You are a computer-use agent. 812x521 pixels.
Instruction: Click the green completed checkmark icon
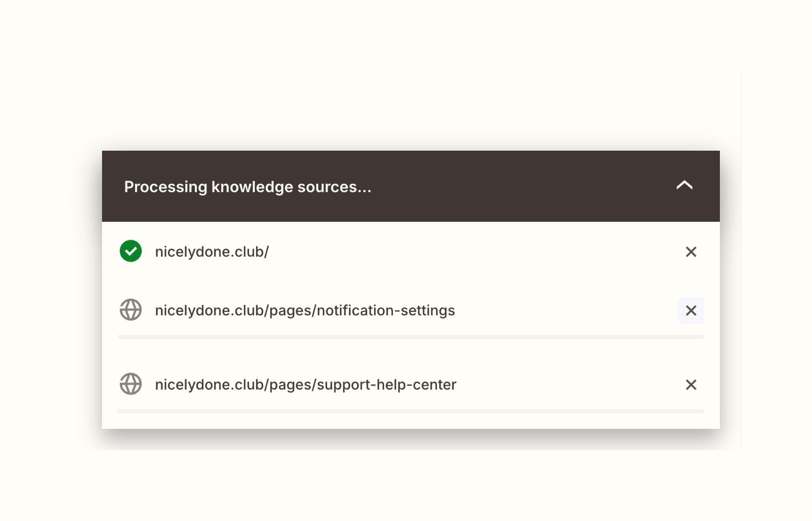pyautogui.click(x=131, y=251)
